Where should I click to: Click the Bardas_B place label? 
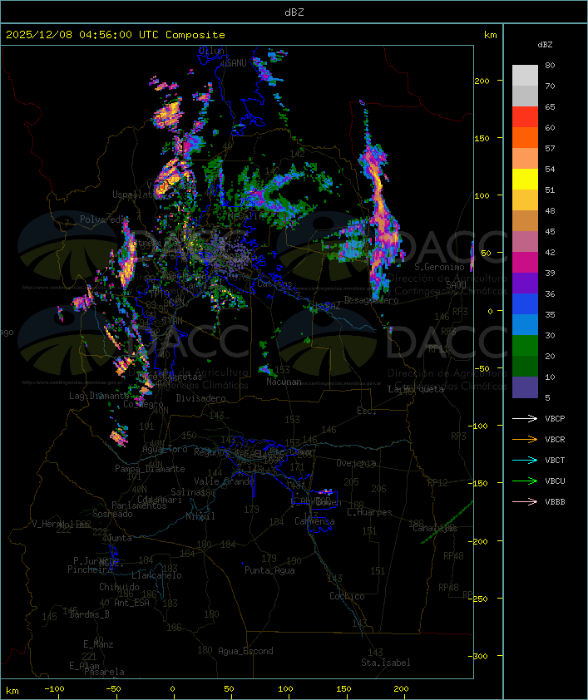(89, 614)
